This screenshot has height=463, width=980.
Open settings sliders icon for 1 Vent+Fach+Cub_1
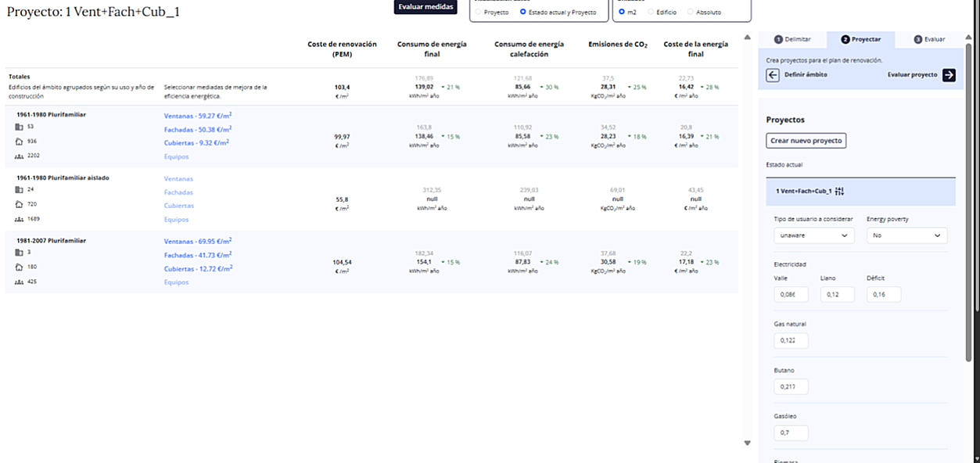click(x=839, y=192)
